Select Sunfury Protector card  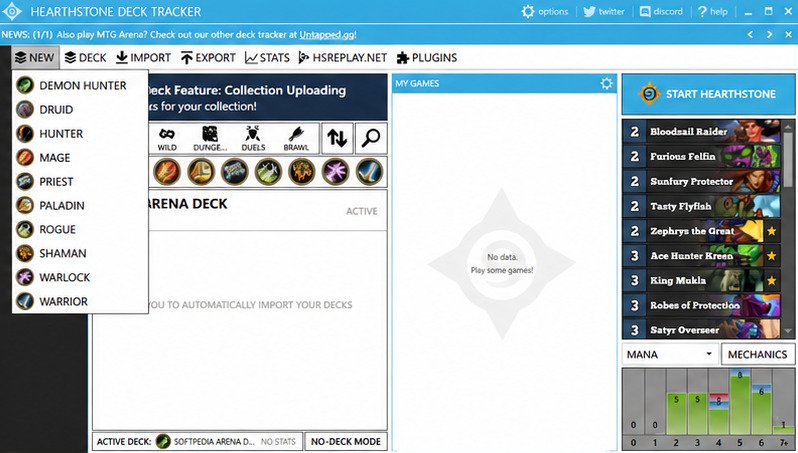(702, 181)
